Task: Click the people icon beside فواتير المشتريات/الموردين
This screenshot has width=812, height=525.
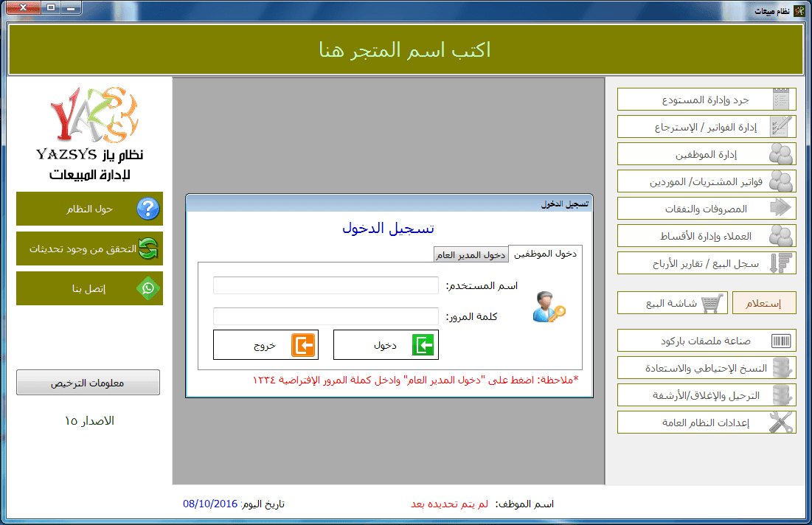Action: (781, 181)
